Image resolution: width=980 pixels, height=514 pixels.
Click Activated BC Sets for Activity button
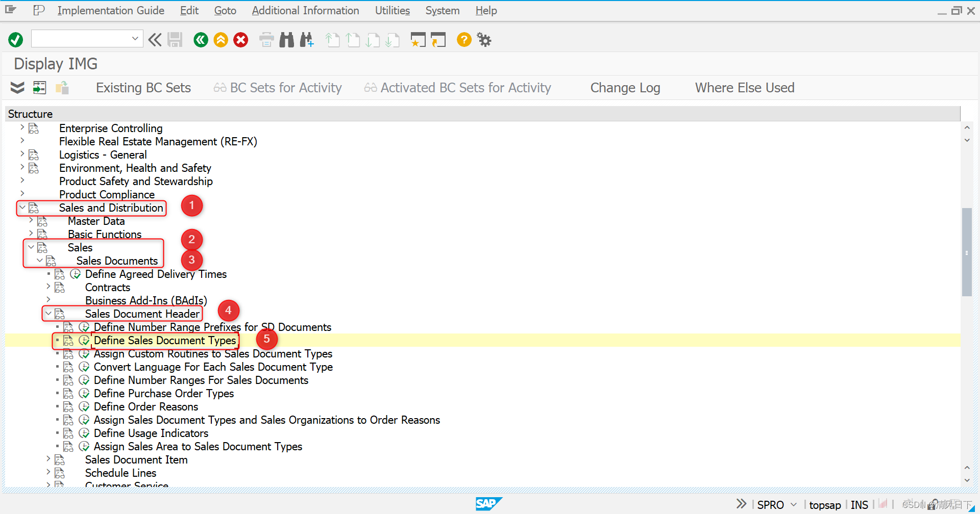pos(458,88)
